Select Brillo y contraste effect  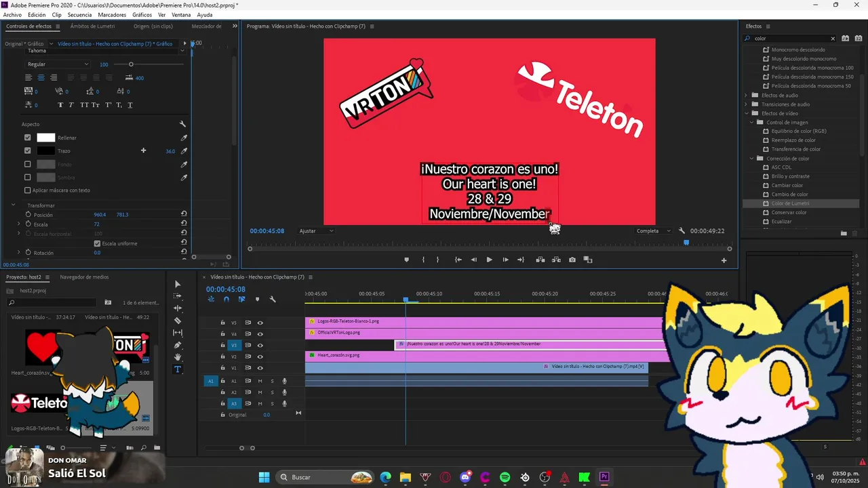coord(790,176)
